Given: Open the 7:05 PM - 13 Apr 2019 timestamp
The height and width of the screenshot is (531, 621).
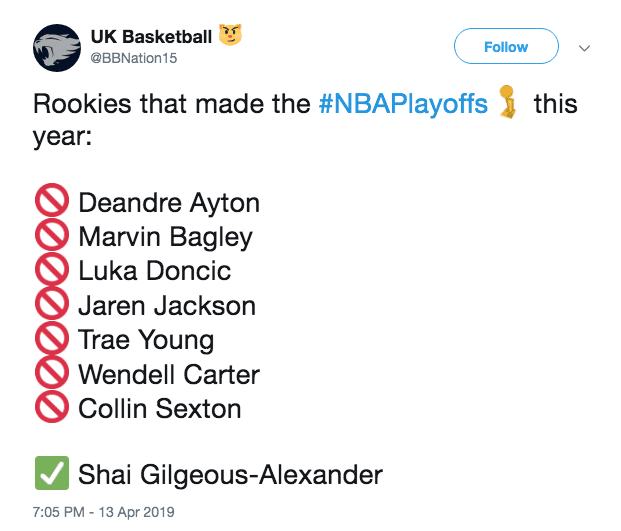Looking at the screenshot, I should pos(104,511).
